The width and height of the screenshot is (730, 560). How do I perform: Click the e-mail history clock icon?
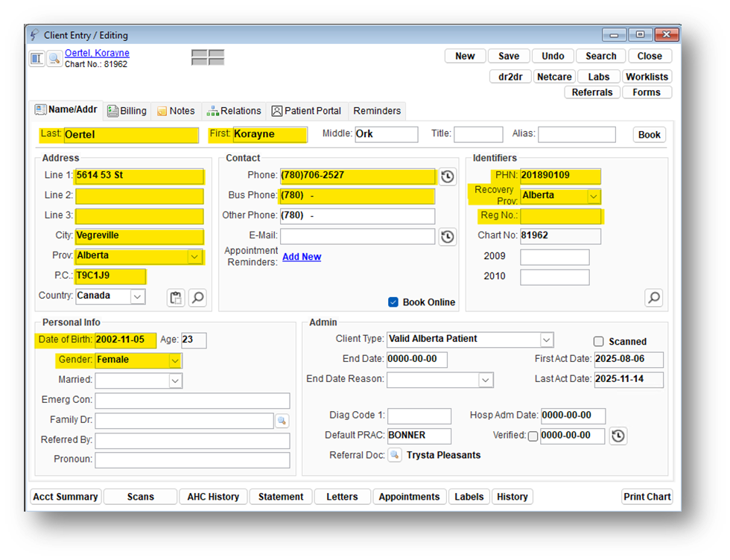[x=447, y=237]
